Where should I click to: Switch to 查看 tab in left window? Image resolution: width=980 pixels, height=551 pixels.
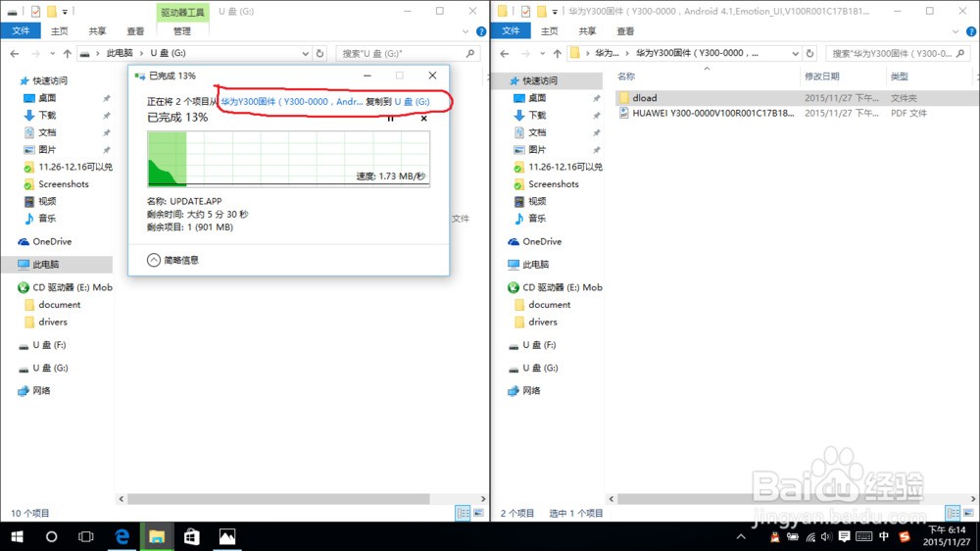click(135, 31)
